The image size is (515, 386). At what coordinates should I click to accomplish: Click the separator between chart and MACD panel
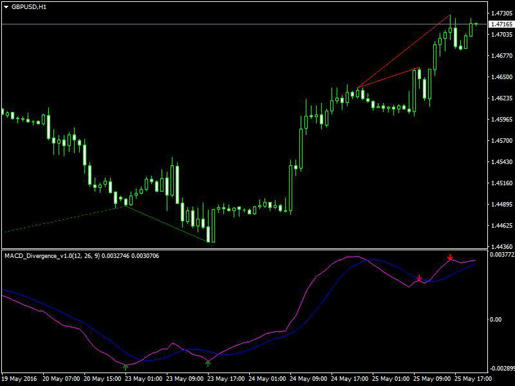coord(244,249)
